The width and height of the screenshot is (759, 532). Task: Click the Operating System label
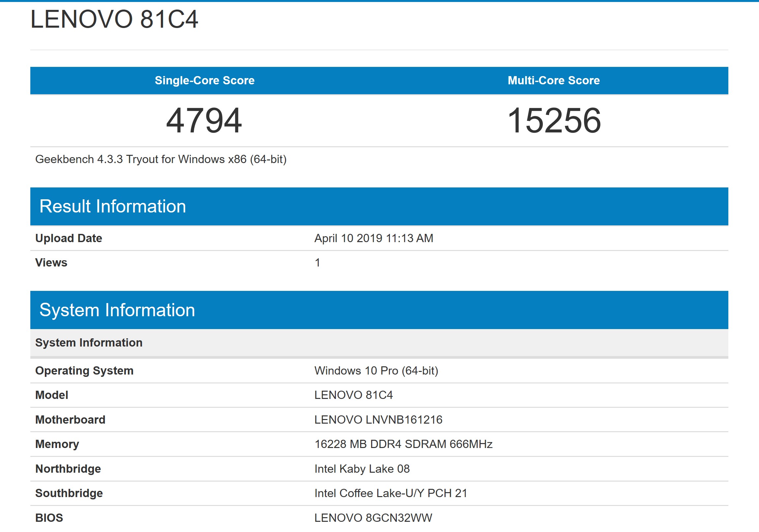coord(84,371)
